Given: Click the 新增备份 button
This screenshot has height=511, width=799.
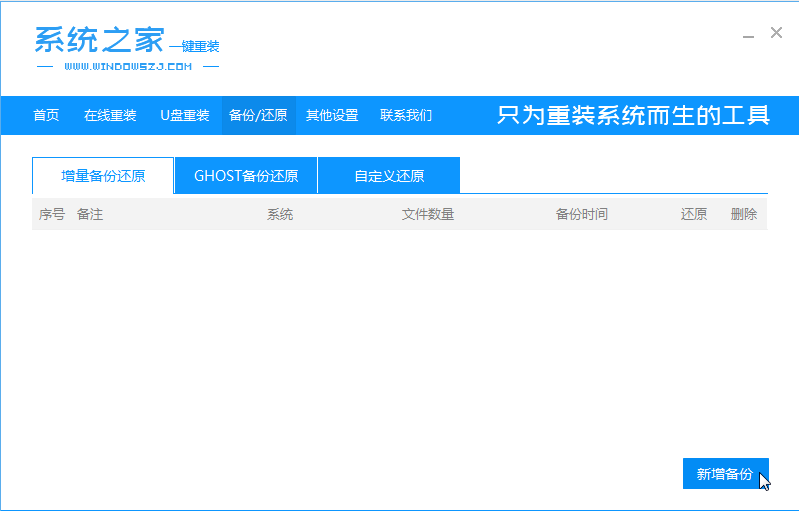Looking at the screenshot, I should pyautogui.click(x=726, y=473).
